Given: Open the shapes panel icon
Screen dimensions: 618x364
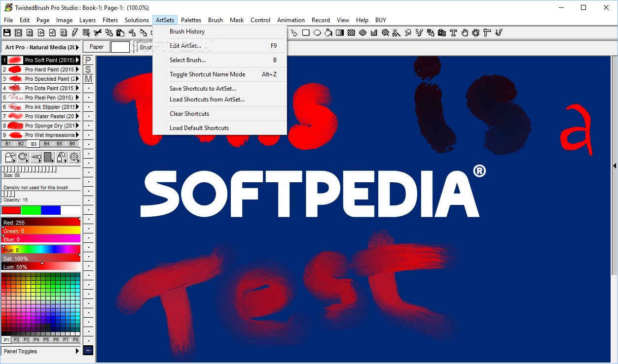Looking at the screenshot, I should (10, 157).
